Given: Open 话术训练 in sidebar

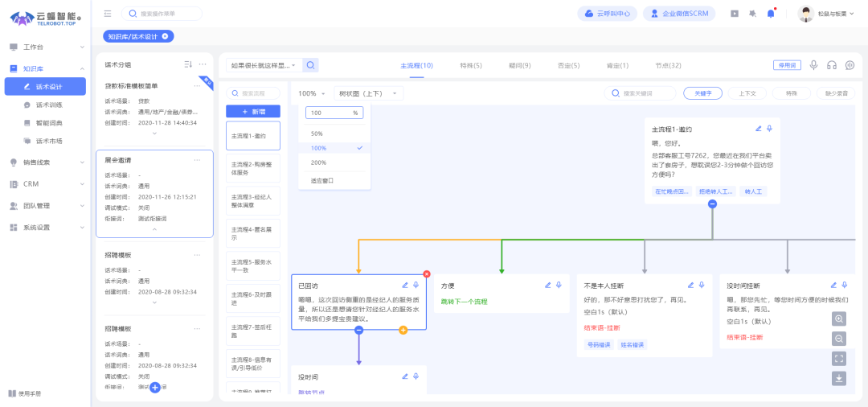Looking at the screenshot, I should click(45, 105).
